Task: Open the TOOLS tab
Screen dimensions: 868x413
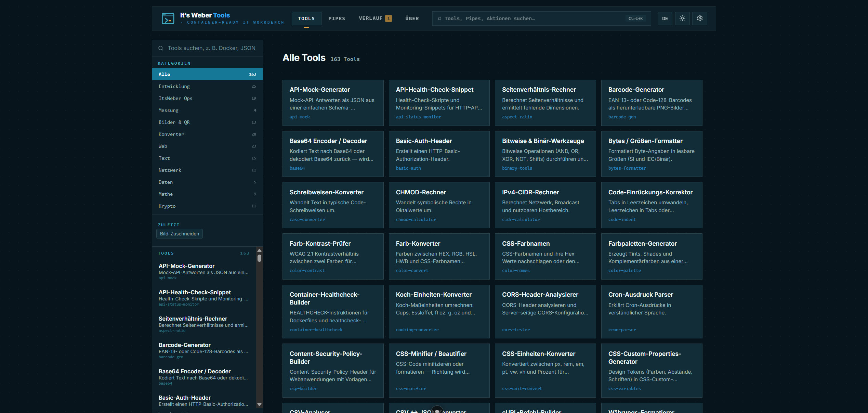Action: click(x=306, y=18)
